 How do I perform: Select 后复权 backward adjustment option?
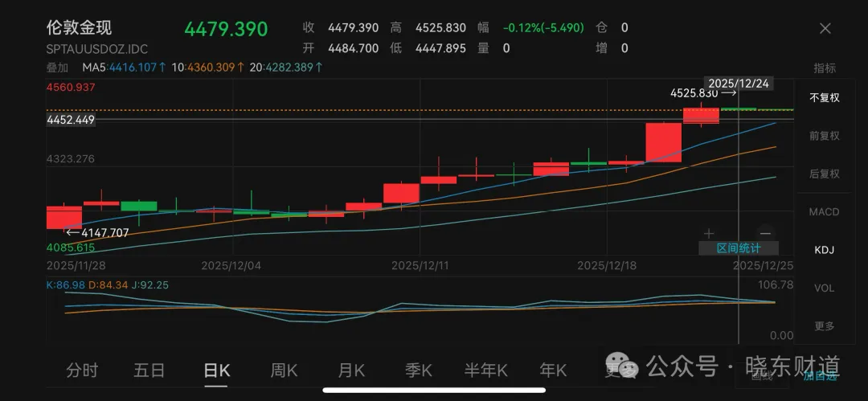point(824,174)
